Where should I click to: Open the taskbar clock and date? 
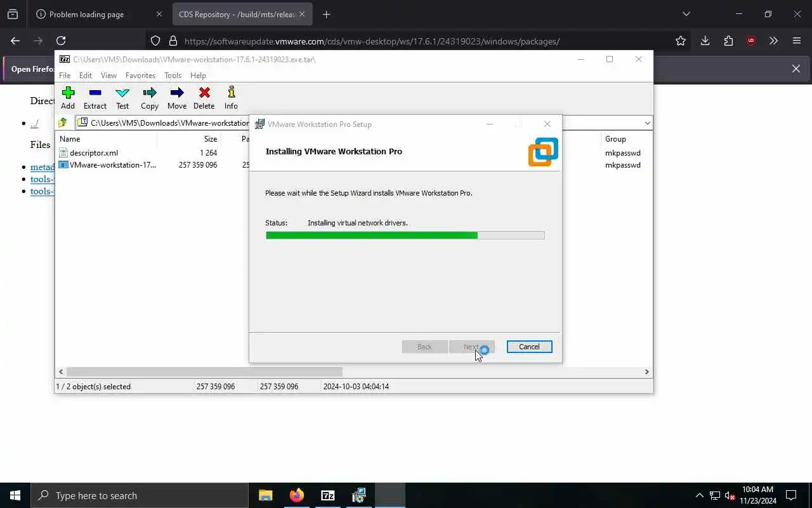point(758,495)
